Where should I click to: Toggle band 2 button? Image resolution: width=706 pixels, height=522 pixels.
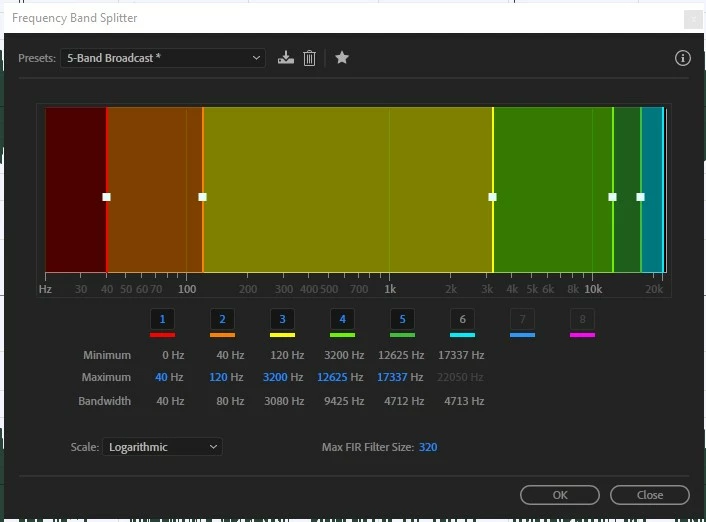point(222,319)
